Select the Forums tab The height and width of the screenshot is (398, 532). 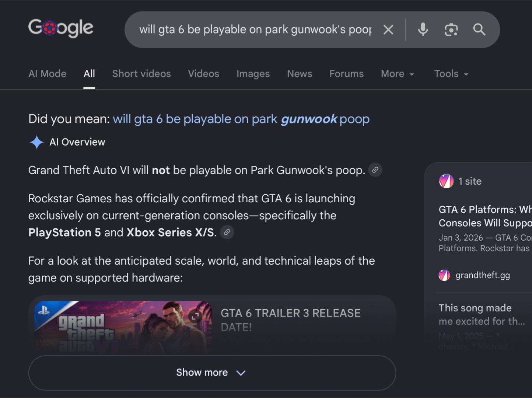(x=346, y=74)
